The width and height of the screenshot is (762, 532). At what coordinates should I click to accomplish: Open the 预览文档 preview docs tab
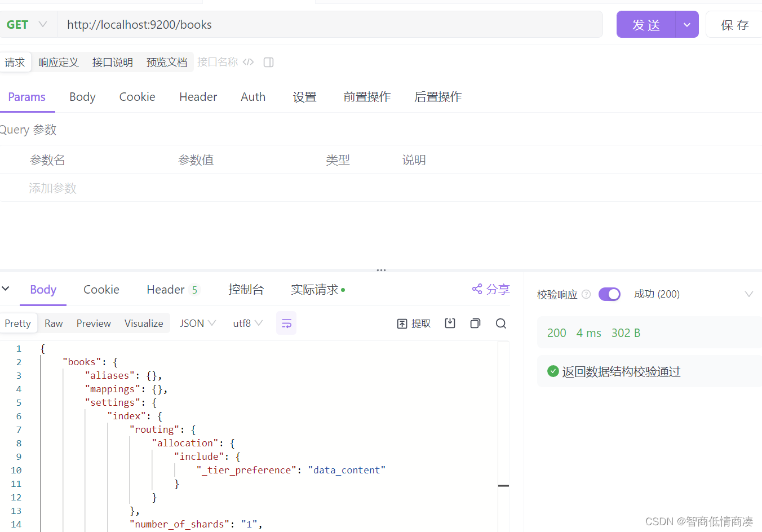(x=167, y=62)
